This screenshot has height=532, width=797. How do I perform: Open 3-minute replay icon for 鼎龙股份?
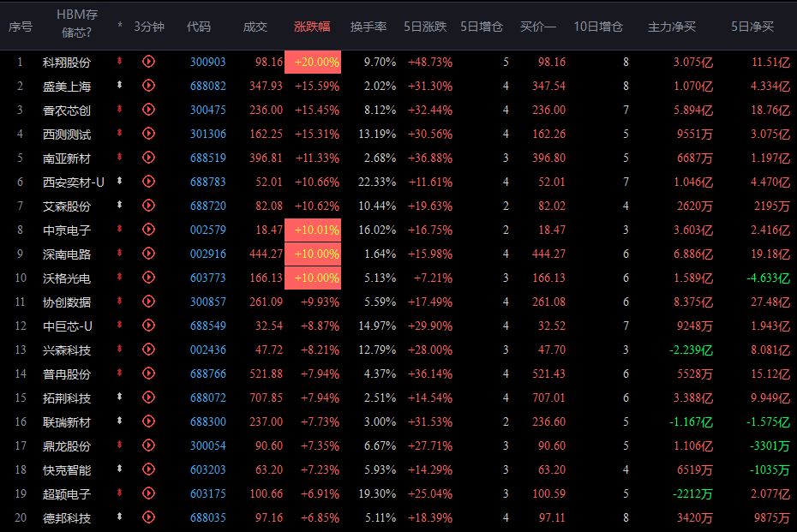[148, 445]
